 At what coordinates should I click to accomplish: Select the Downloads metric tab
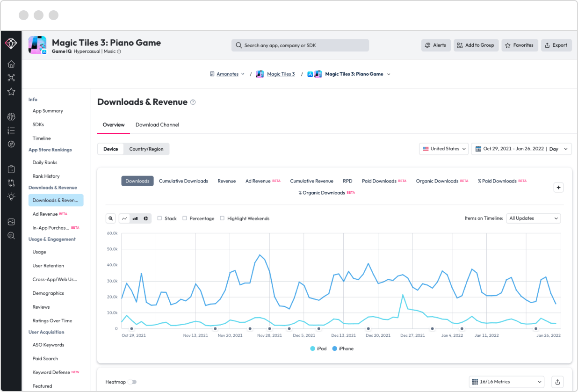[137, 181]
